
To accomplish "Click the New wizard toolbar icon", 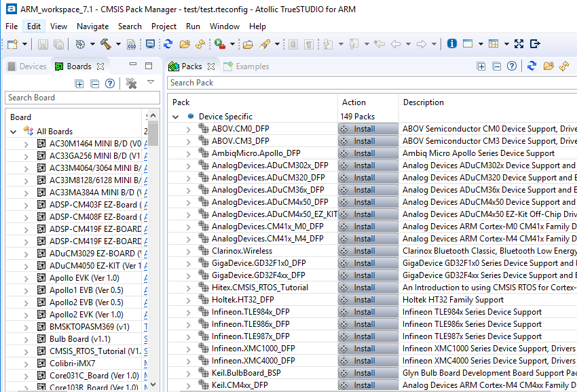I will click(x=13, y=44).
